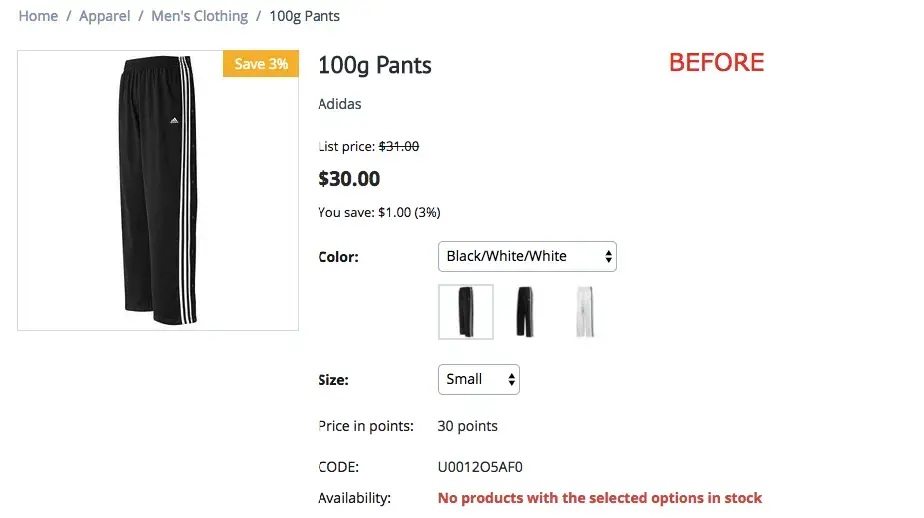Click the 30 points value
Screen dimensions: 924x518
[x=467, y=426]
